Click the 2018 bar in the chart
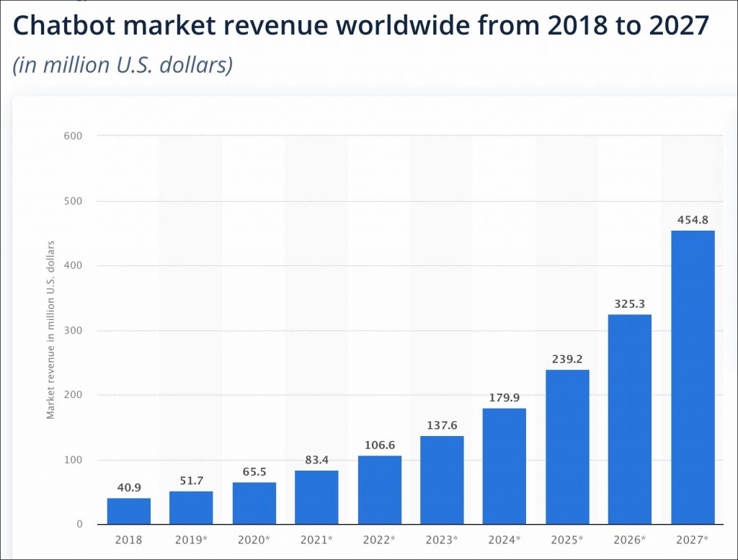This screenshot has width=738, height=560. pyautogui.click(x=128, y=511)
